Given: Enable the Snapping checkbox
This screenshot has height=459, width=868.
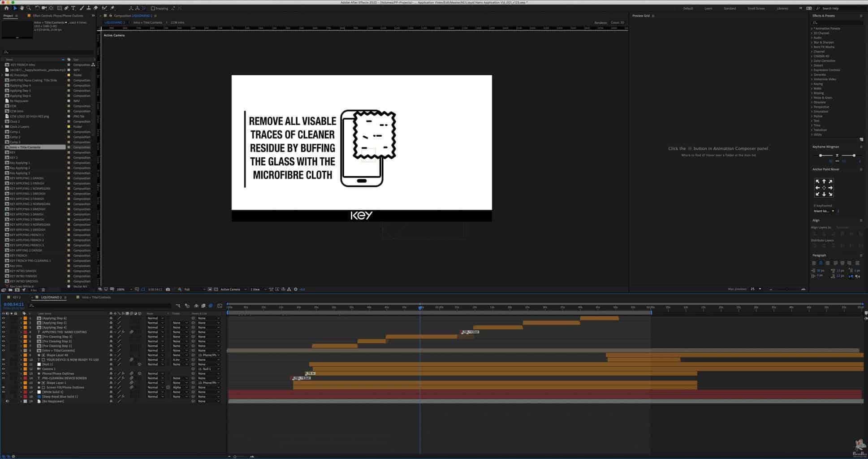Looking at the screenshot, I should coord(153,9).
